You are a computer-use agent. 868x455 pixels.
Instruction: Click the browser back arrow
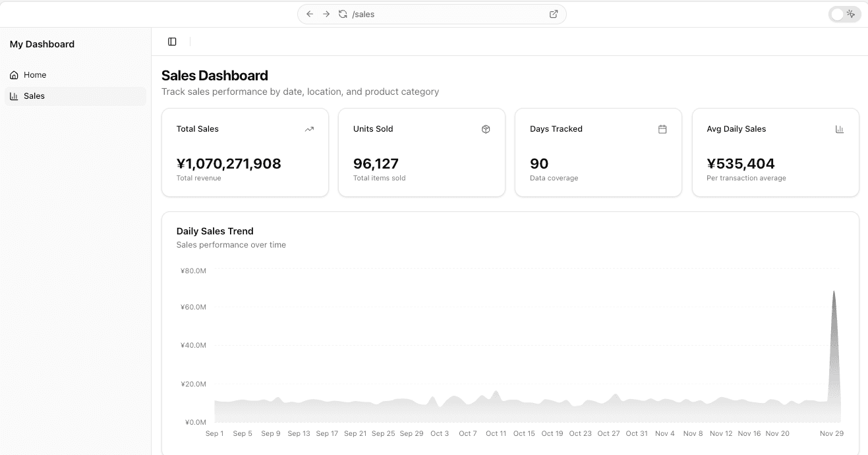pyautogui.click(x=309, y=13)
